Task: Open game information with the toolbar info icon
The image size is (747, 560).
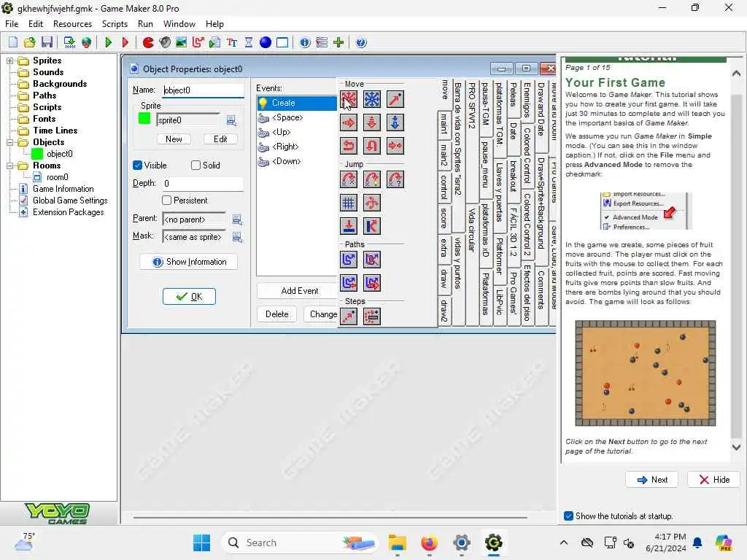Action: pyautogui.click(x=305, y=42)
